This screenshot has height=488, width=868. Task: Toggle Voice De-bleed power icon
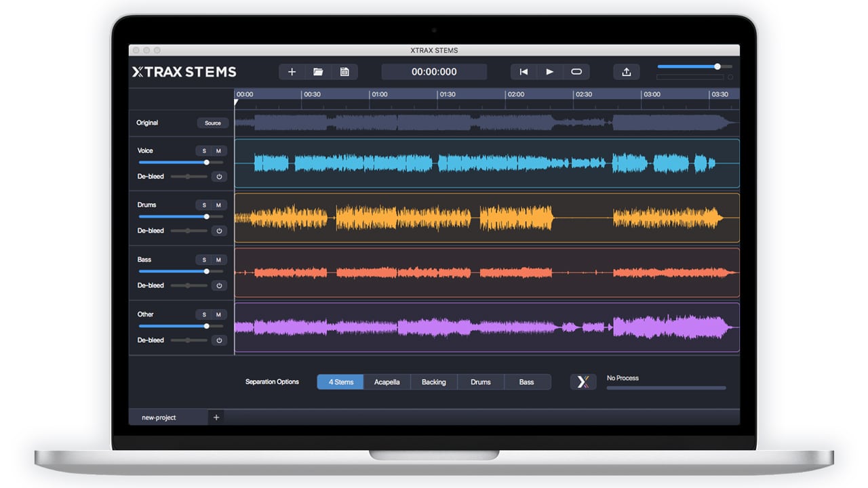[x=219, y=176]
